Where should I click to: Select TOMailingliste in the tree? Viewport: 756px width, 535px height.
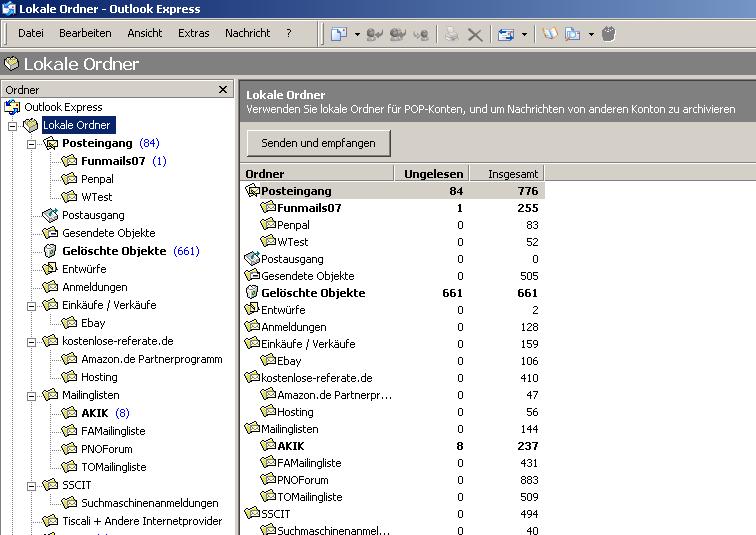(x=114, y=467)
